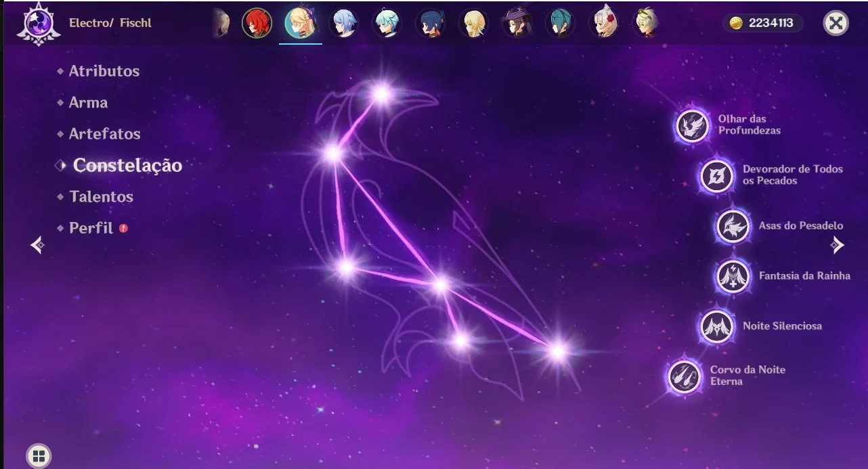Click the red alert badge next to Perfil
Viewport: 868px width, 469px height.
pyautogui.click(x=123, y=228)
